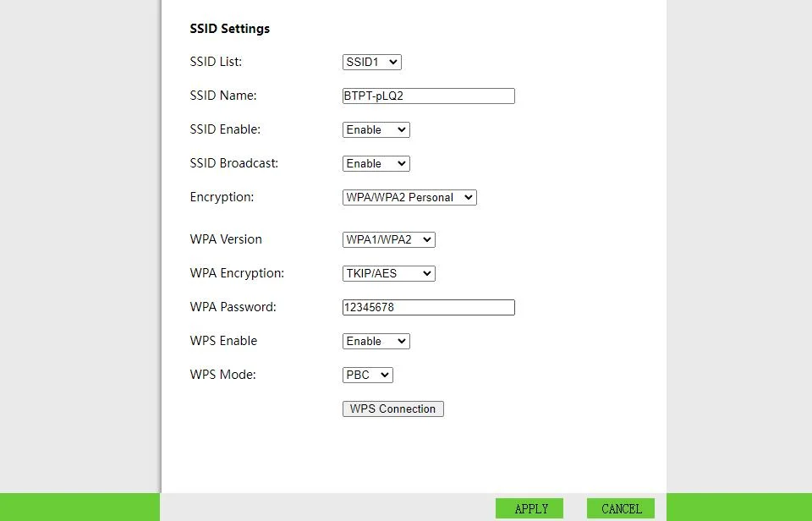Click the WPA Password input field
This screenshot has width=812, height=521.
(428, 307)
